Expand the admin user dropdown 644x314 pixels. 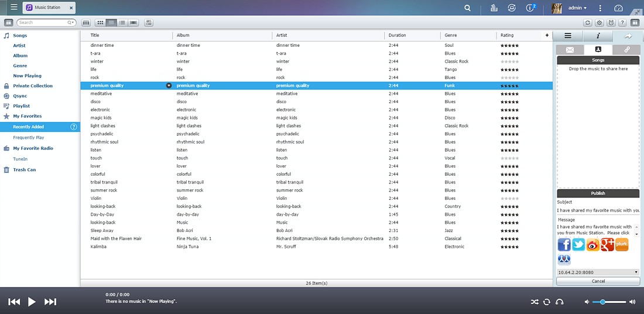coord(577,8)
